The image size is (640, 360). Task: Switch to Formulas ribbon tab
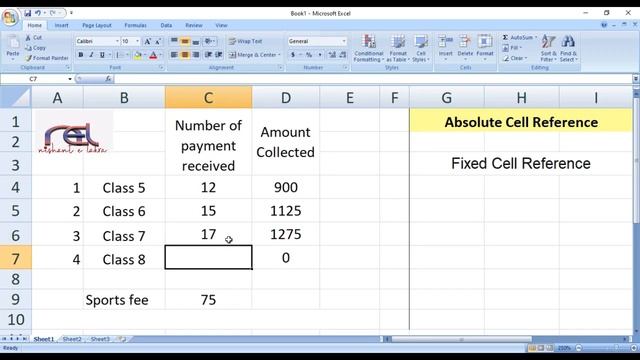tap(135, 25)
